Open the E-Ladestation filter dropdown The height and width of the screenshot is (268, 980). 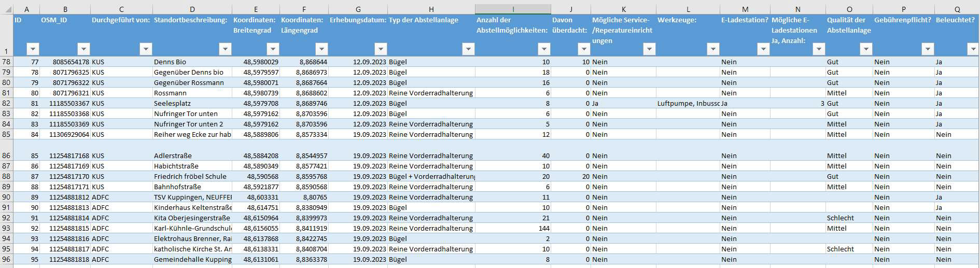pos(763,49)
